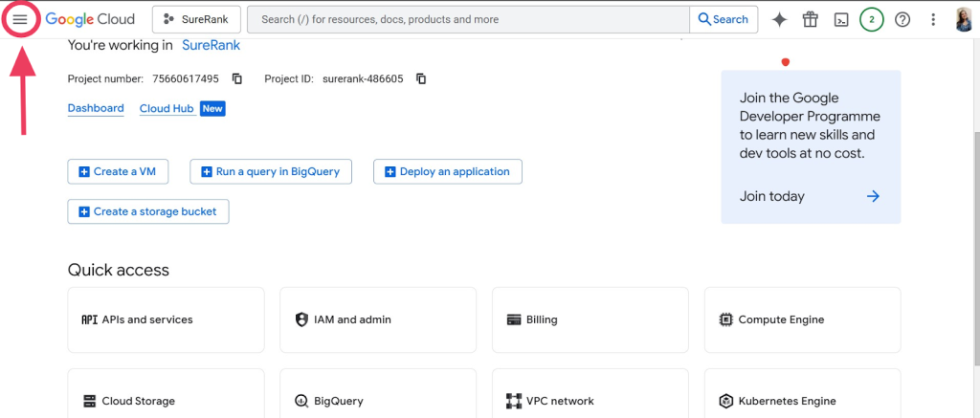980x418 pixels.
Task: Click Run a query in BigQuery
Action: [x=271, y=171]
